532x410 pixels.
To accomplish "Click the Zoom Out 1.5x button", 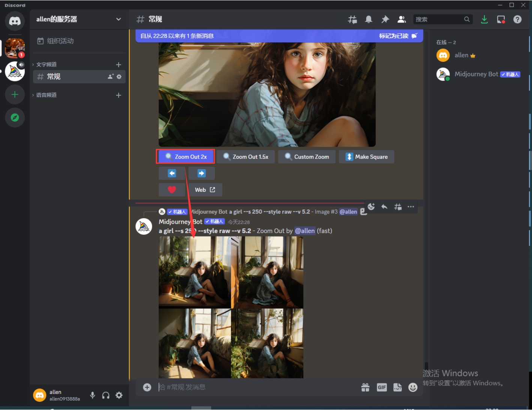I will pyautogui.click(x=246, y=157).
